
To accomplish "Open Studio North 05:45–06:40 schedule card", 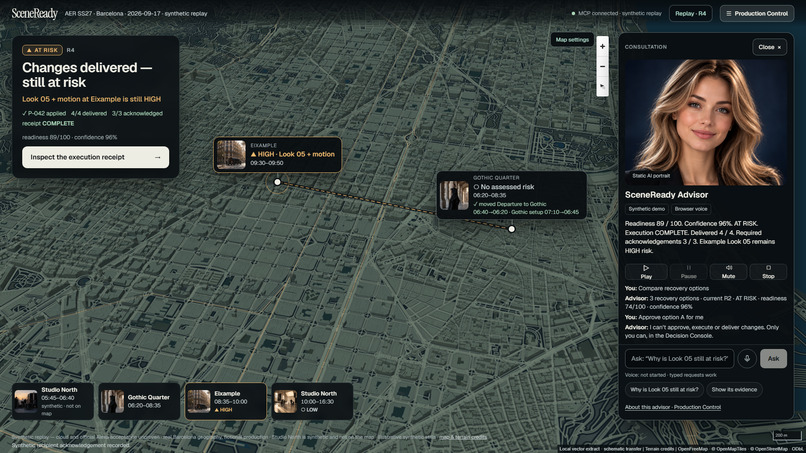I will tap(53, 401).
